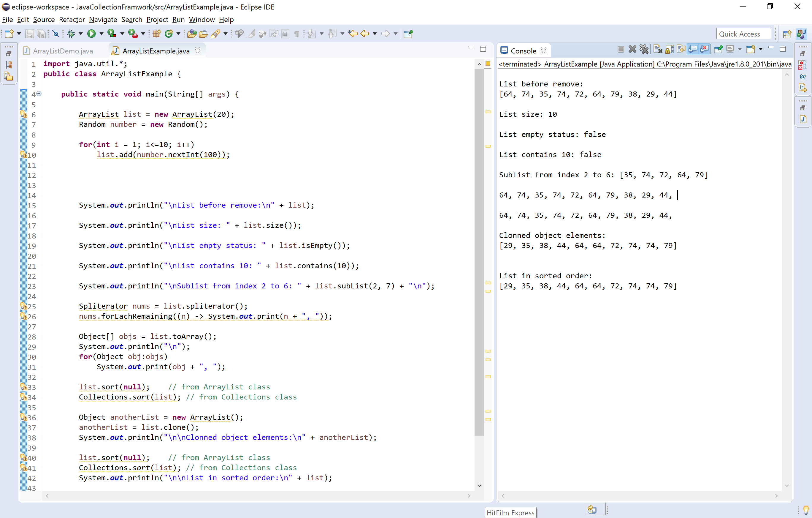Open a new perspective from top-right corner
Viewport: 812px width, 518px height.
(x=788, y=34)
